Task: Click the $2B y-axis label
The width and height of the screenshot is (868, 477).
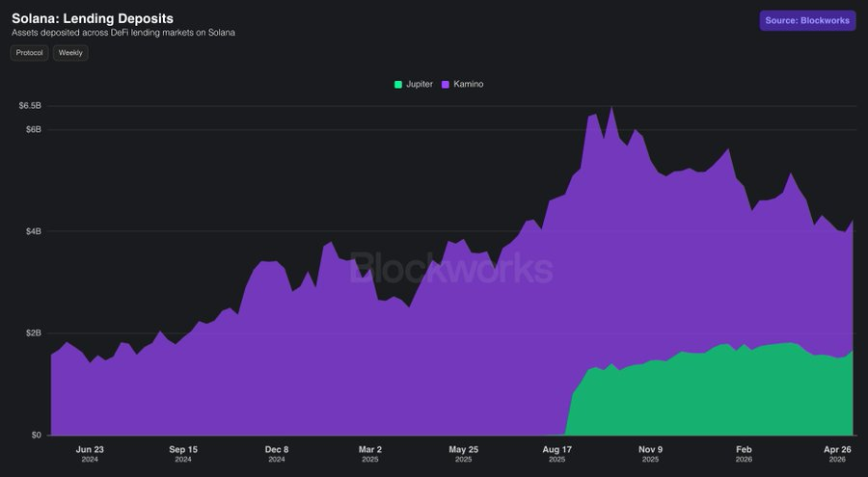Action: [x=33, y=333]
